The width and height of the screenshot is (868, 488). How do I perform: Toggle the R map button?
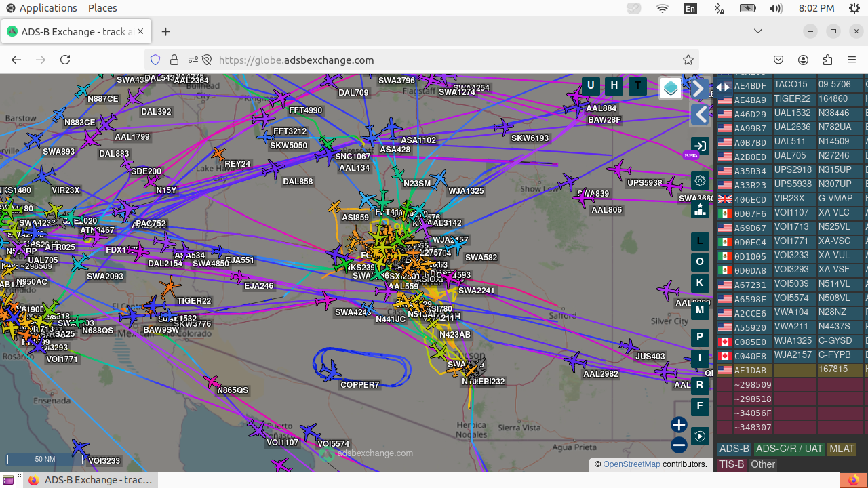[700, 386]
